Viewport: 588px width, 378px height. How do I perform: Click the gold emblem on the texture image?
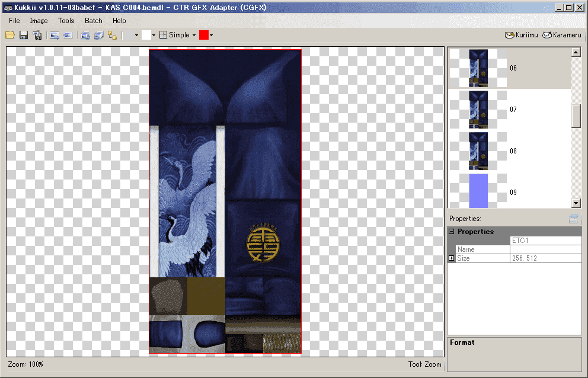pyautogui.click(x=263, y=244)
